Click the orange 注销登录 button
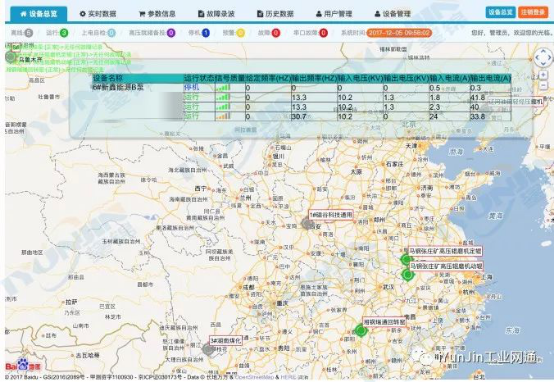The height and width of the screenshot is (382, 554). 533,12
